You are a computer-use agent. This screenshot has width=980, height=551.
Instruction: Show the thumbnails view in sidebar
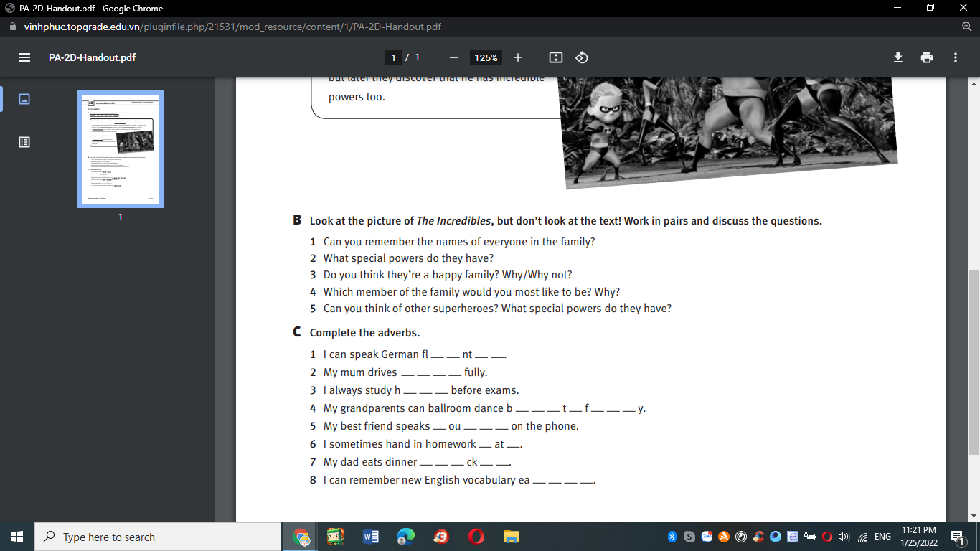click(x=24, y=99)
